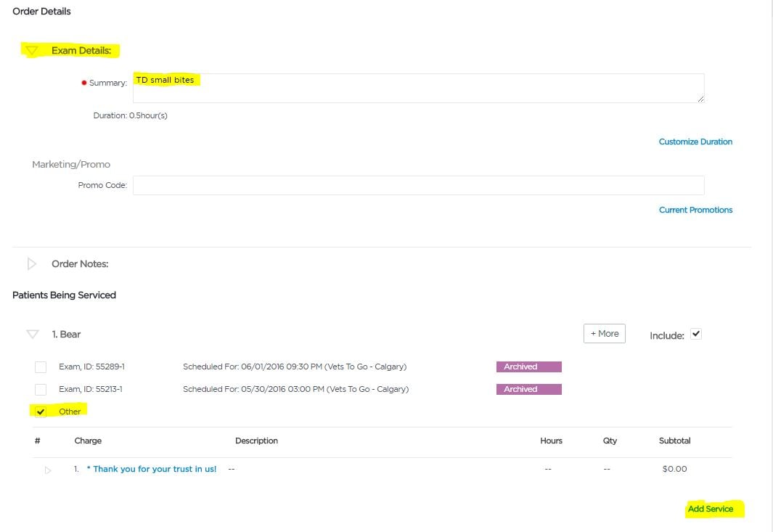This screenshot has height=532, width=773.
Task: Select the Exam ID 55213-1 checkbox
Action: pos(41,389)
